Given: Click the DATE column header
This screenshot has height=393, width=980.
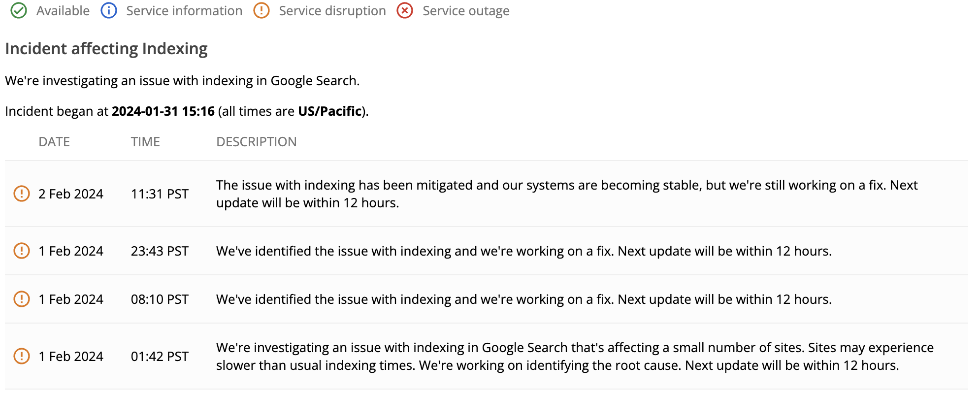Looking at the screenshot, I should [x=54, y=142].
